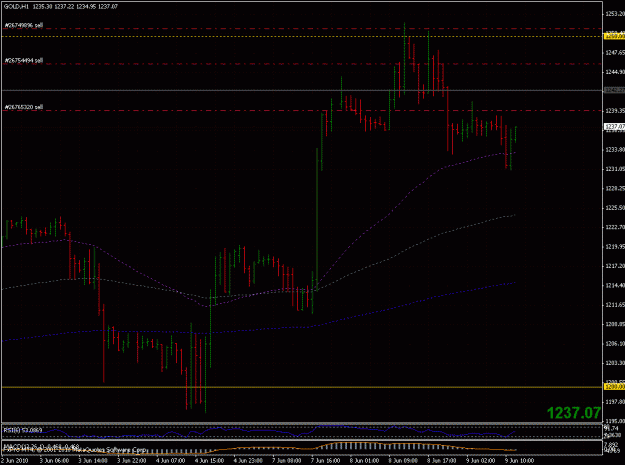Click the grey price tag on horizontal line

[615, 90]
